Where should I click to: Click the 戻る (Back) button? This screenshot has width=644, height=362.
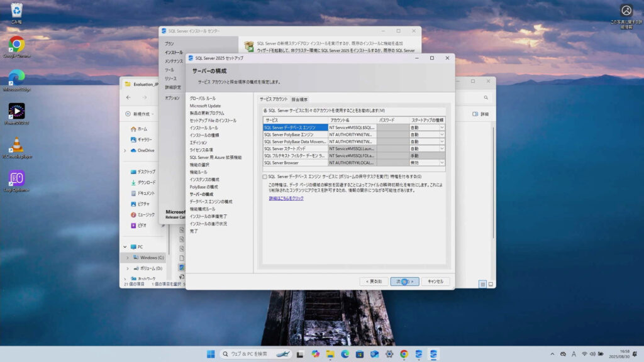click(x=374, y=282)
